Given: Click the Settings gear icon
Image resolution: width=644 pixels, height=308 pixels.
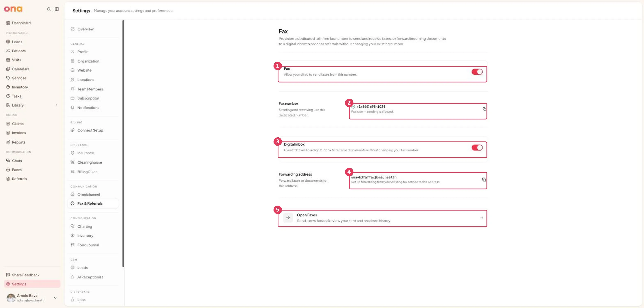Looking at the screenshot, I should [8, 284].
